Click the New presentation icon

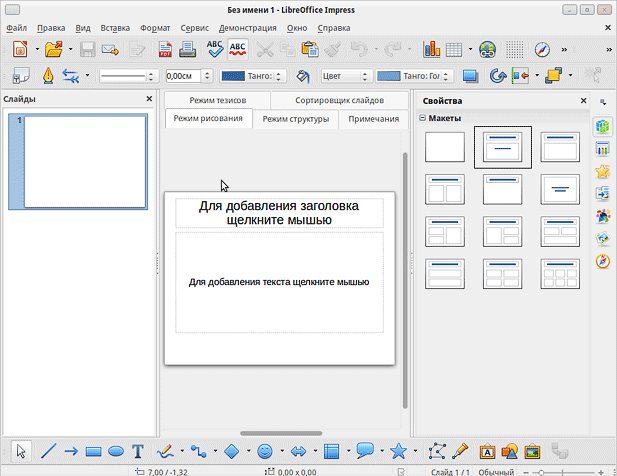point(20,50)
